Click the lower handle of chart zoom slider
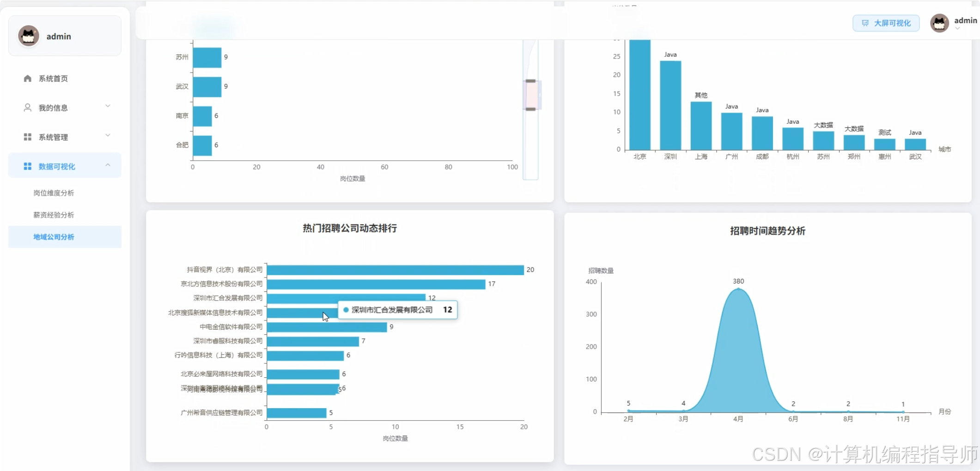980x471 pixels. pos(531,109)
